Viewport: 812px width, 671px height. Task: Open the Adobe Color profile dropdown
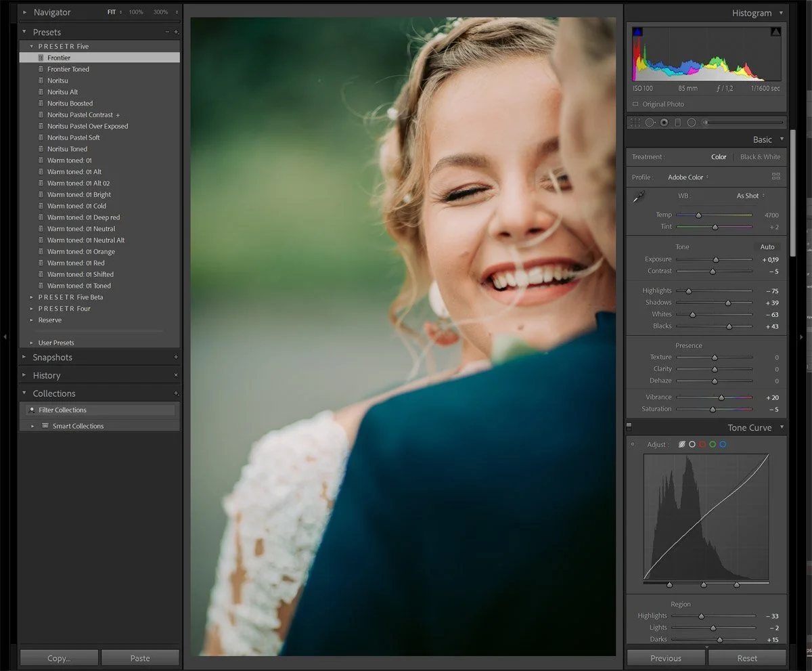tap(688, 177)
